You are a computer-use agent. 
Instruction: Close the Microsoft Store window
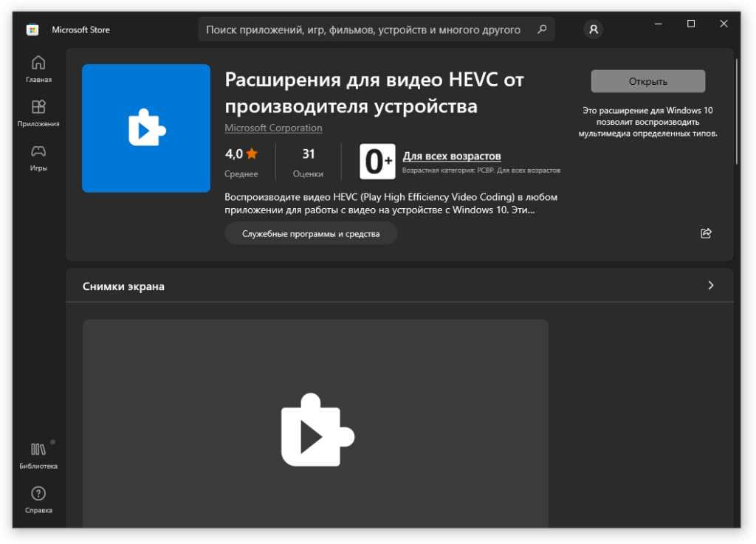(724, 24)
